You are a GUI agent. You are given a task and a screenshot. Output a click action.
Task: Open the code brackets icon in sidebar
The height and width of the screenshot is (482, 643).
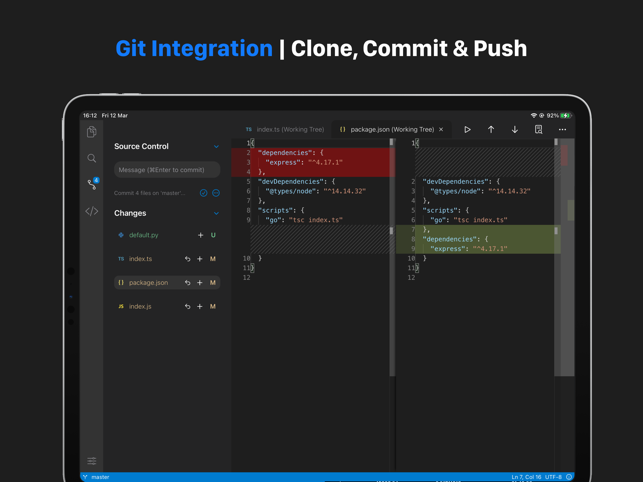pos(92,211)
